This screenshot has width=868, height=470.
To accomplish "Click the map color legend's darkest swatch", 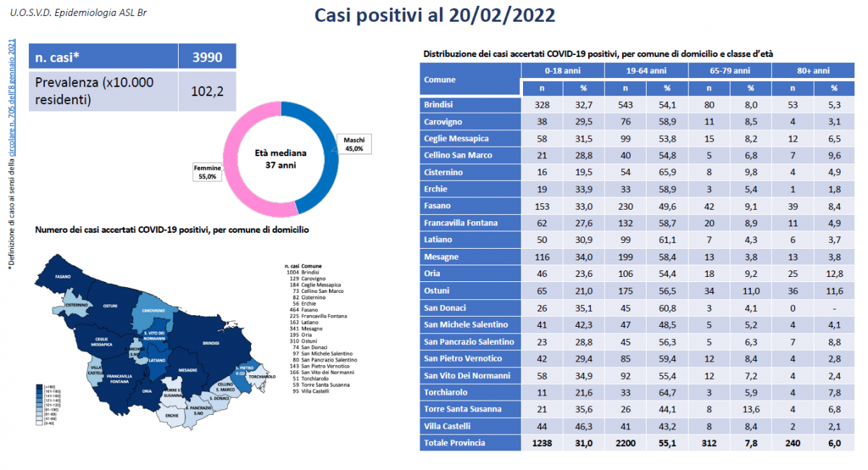I will coord(41,388).
